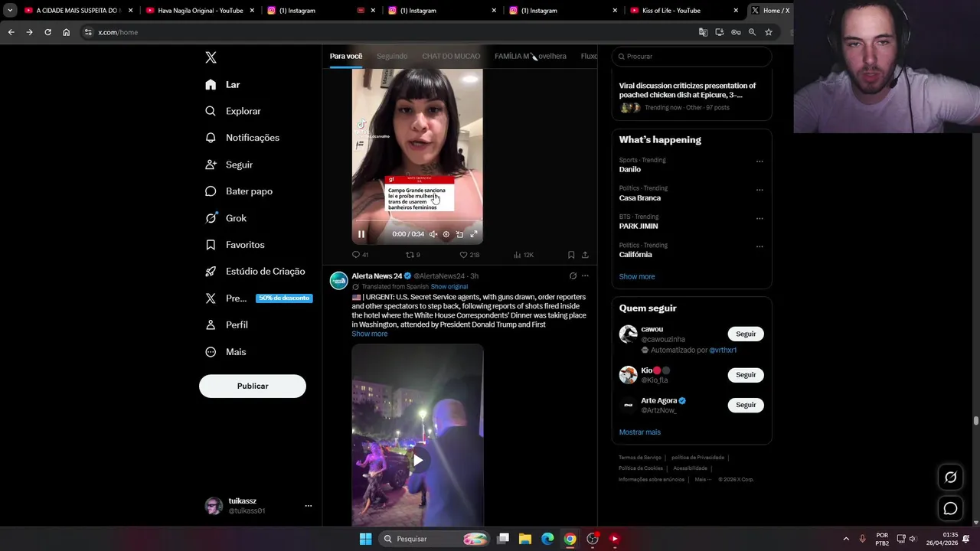Open the X logo home icon
The width and height of the screenshot is (980, 551).
pyautogui.click(x=211, y=57)
